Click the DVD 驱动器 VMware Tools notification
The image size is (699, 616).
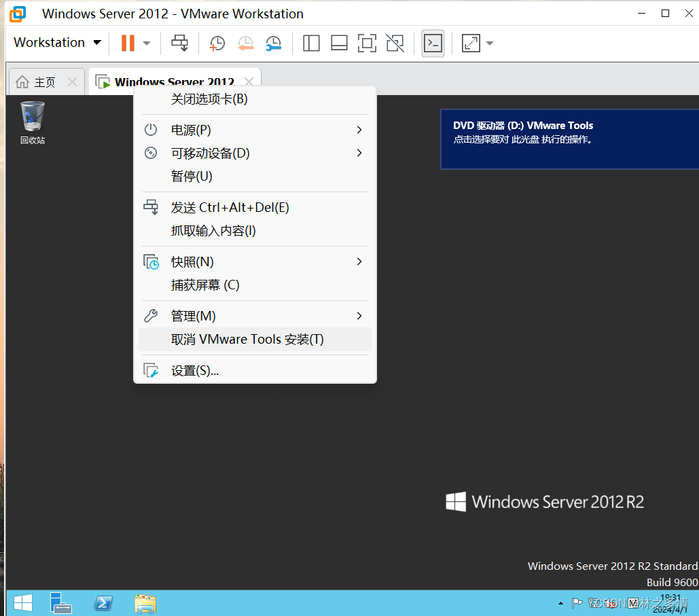570,139
